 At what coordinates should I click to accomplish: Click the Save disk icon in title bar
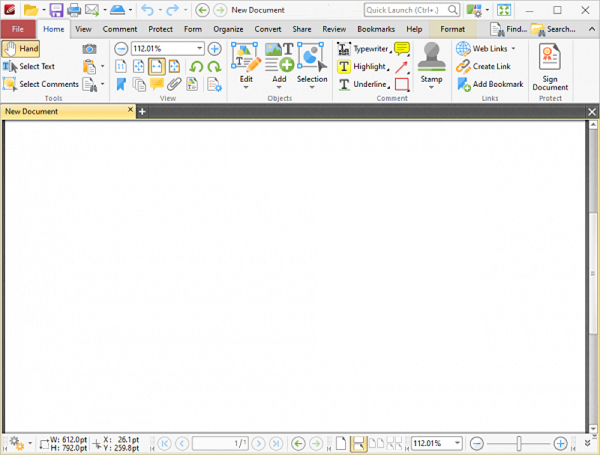click(x=56, y=10)
